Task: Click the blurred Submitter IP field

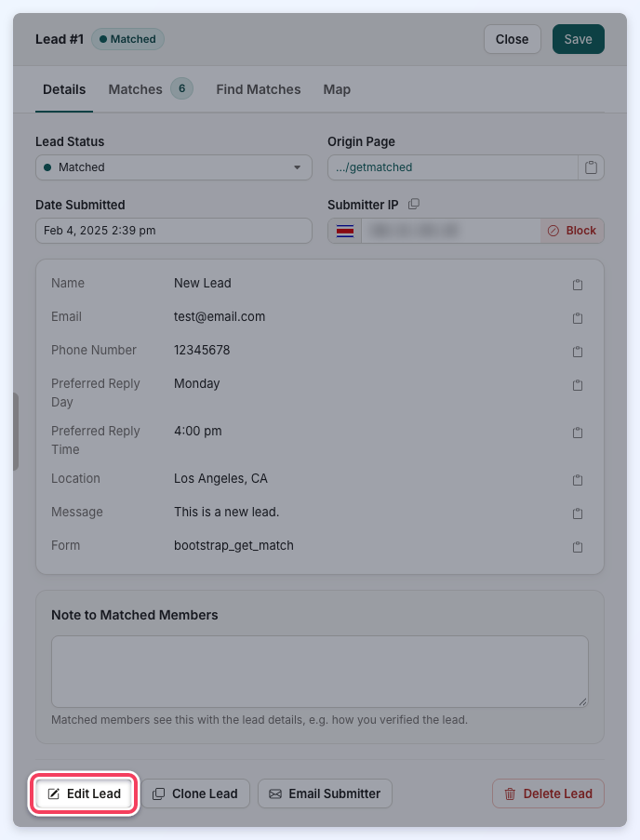Action: click(x=451, y=231)
